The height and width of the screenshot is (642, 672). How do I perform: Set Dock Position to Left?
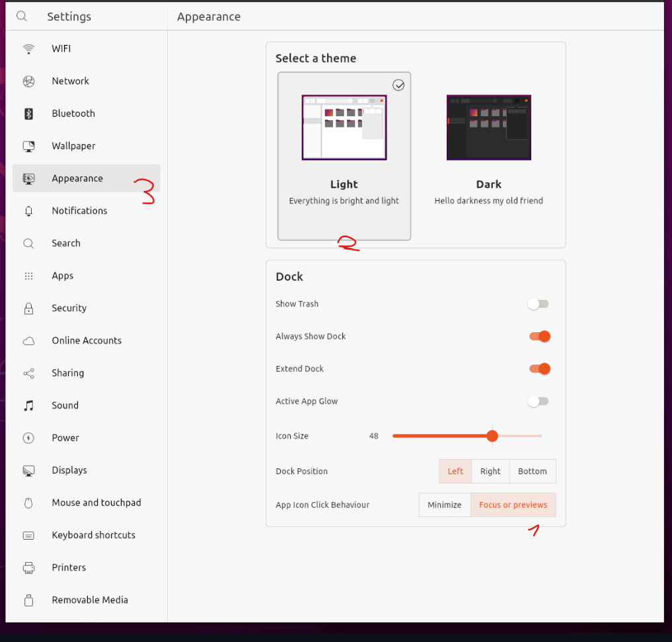click(455, 471)
